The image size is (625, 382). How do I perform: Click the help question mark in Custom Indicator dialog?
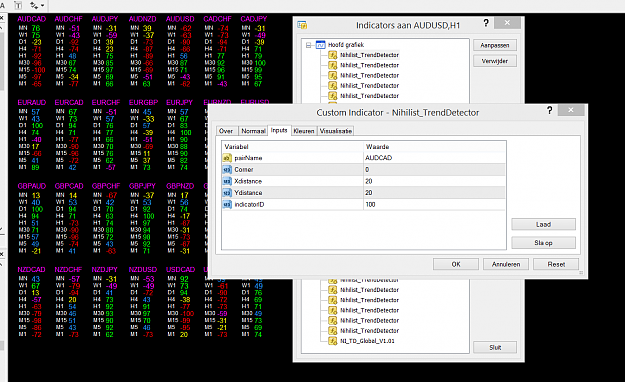pos(550,110)
